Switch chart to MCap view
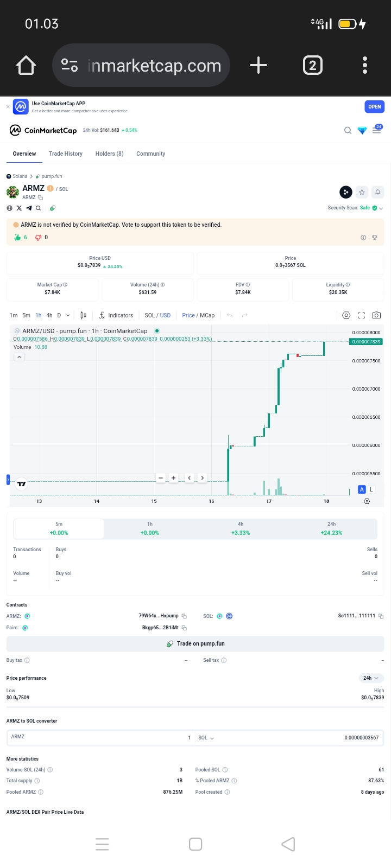This screenshot has height=868, width=391. (x=207, y=315)
